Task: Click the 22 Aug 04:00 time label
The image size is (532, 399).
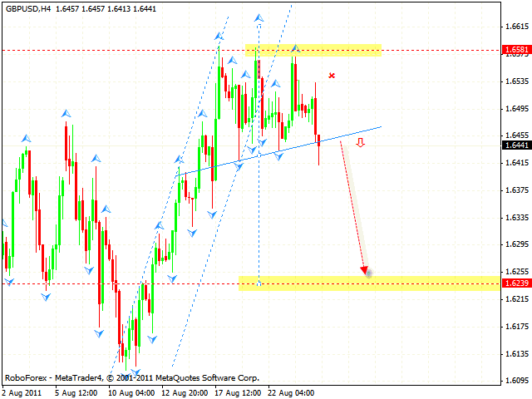Action: [x=291, y=393]
